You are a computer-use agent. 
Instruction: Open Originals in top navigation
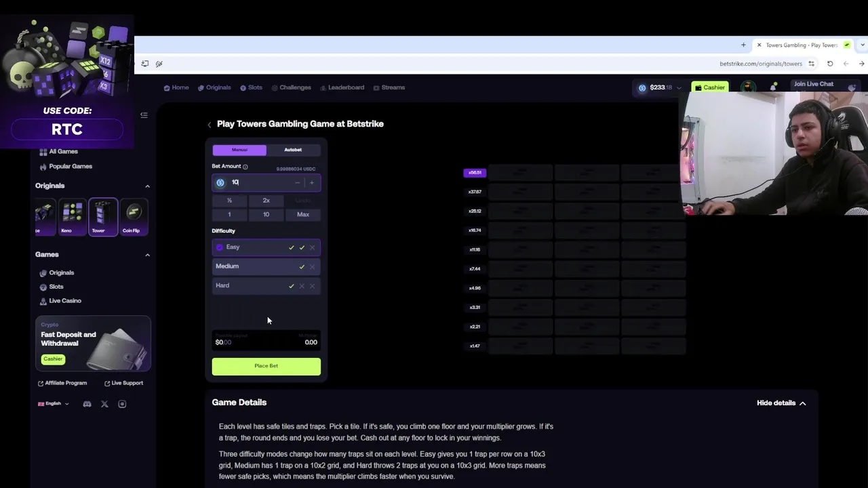214,87
